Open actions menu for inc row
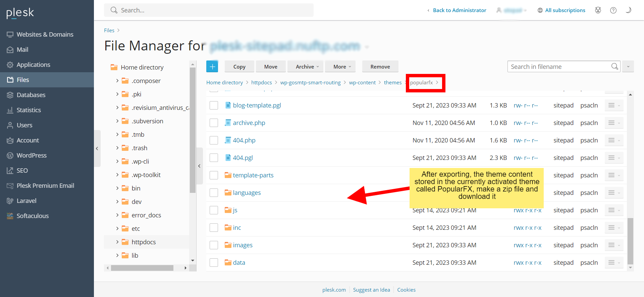 click(614, 228)
